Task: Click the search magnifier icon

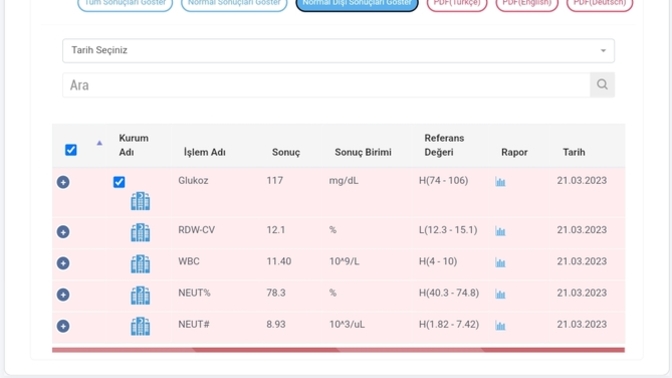Action: (x=602, y=85)
